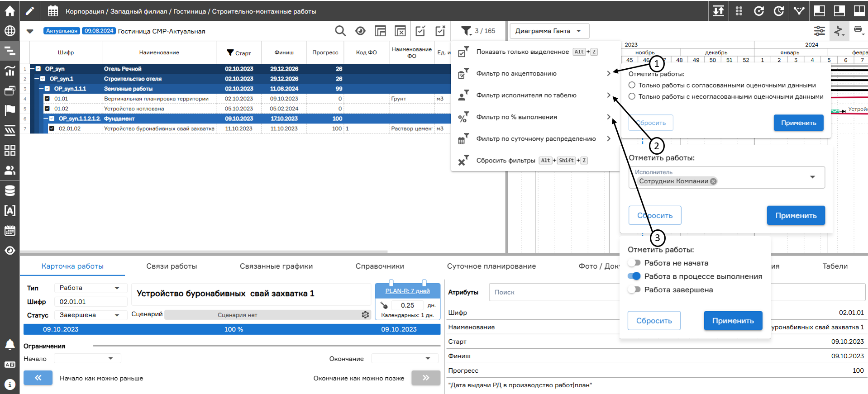Open the users icon in sidebar
This screenshot has width=868, height=394.
click(10, 170)
